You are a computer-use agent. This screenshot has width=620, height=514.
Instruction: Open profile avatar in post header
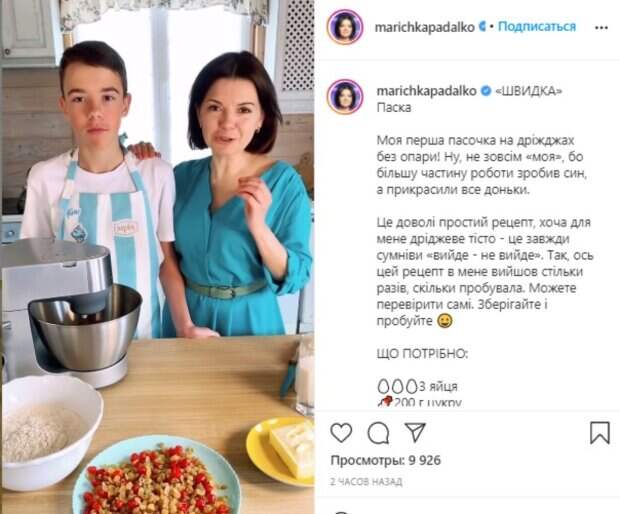click(x=345, y=27)
